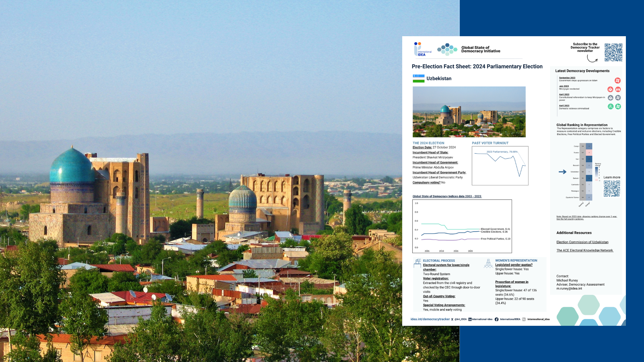Click '2023 Parliamentary, 79.88%' chart label
Viewport: 644px width, 362px height.
(x=502, y=152)
